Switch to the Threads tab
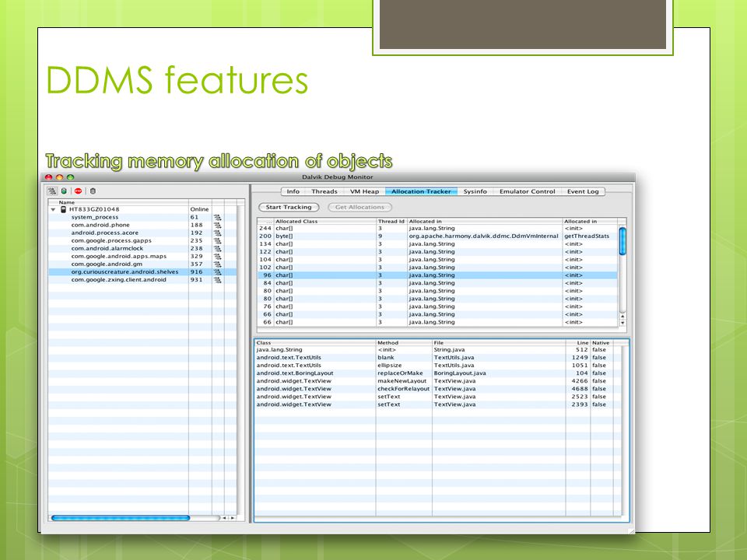This screenshot has height=560, width=747. (324, 191)
